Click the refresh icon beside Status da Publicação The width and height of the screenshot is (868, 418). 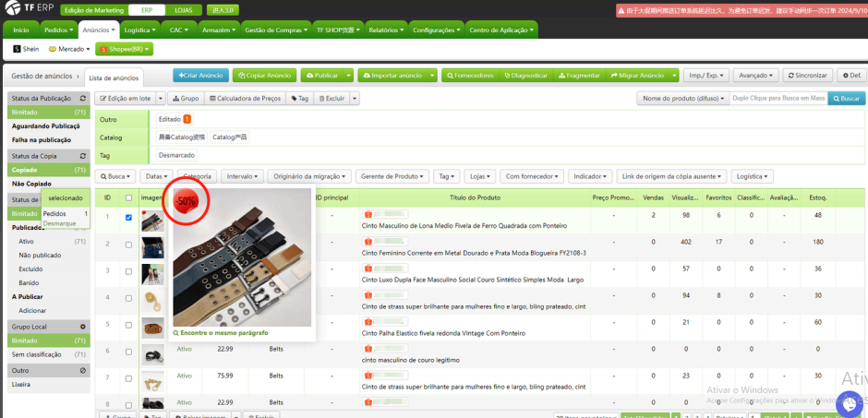point(84,98)
